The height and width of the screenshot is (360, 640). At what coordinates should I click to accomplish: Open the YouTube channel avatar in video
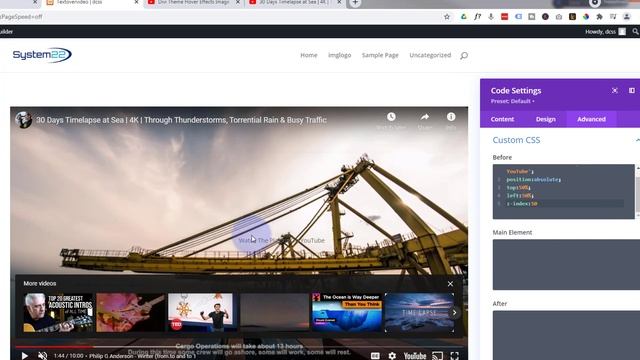click(x=24, y=120)
